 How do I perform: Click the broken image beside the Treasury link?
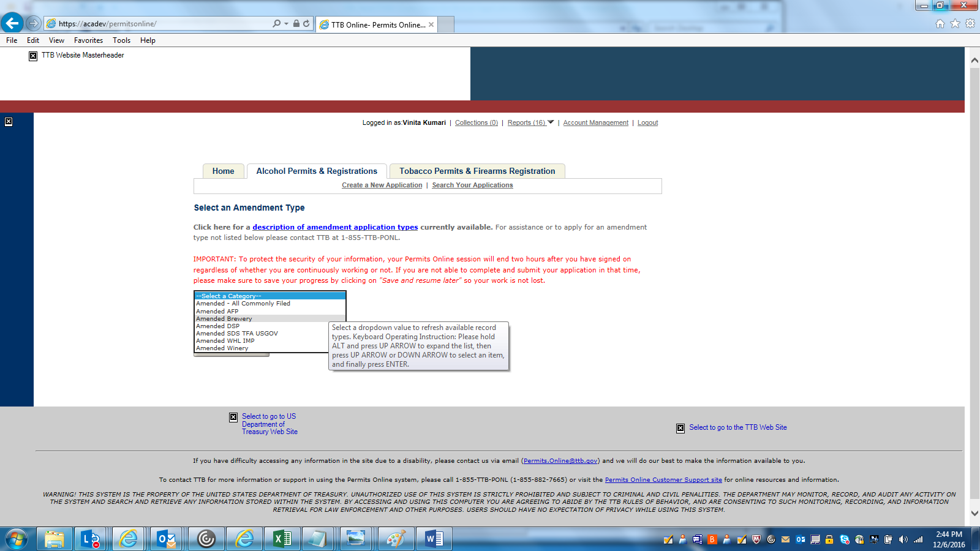click(233, 418)
